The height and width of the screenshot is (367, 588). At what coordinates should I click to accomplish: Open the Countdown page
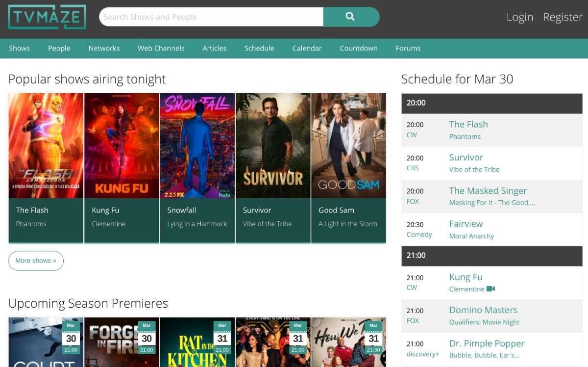(359, 48)
